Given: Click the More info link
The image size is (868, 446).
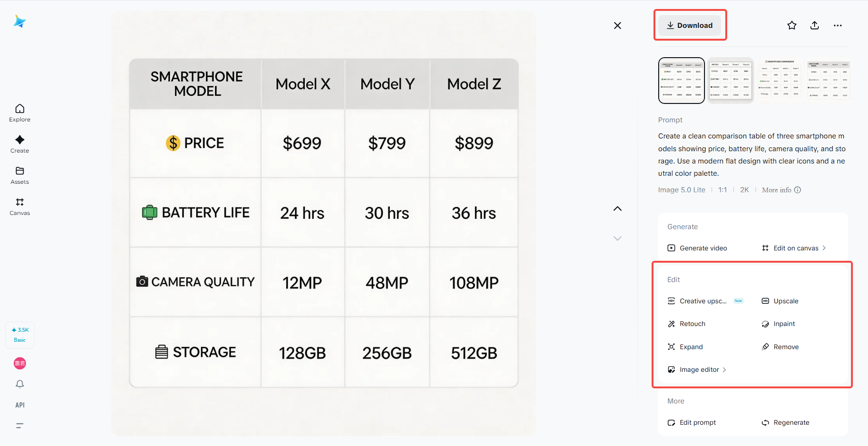Looking at the screenshot, I should coord(781,190).
